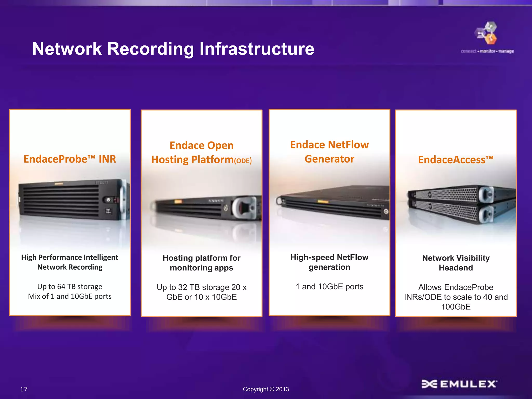Select the Endace Open Hosting Platform heading

[x=202, y=152]
